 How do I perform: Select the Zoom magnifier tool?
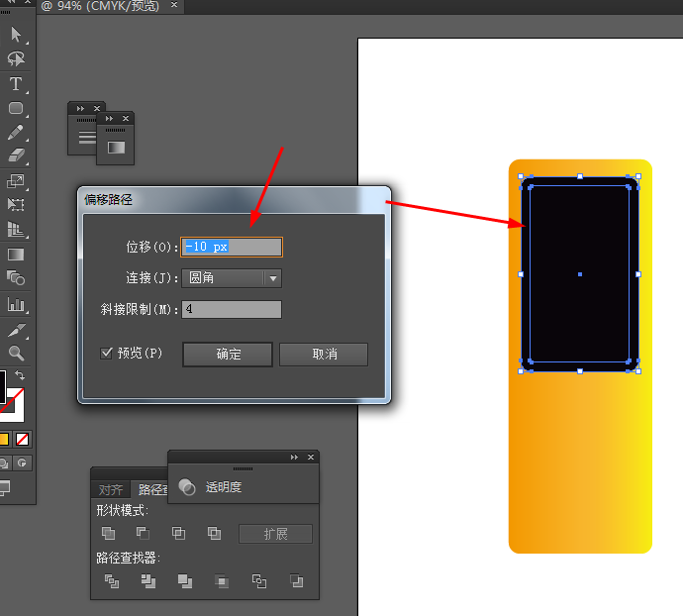point(16,353)
